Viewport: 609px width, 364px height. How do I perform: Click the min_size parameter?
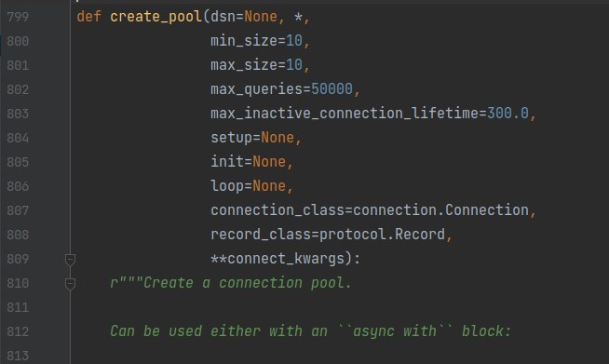(244, 41)
